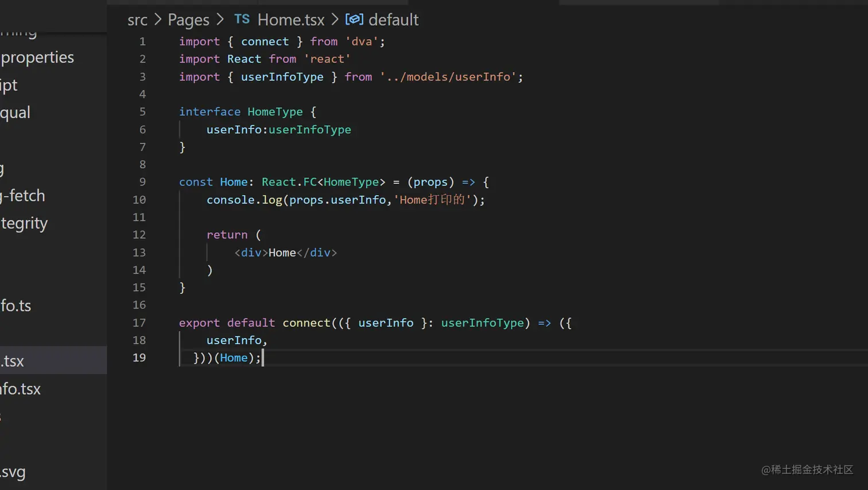Click the 'react' string on line 2

point(327,59)
